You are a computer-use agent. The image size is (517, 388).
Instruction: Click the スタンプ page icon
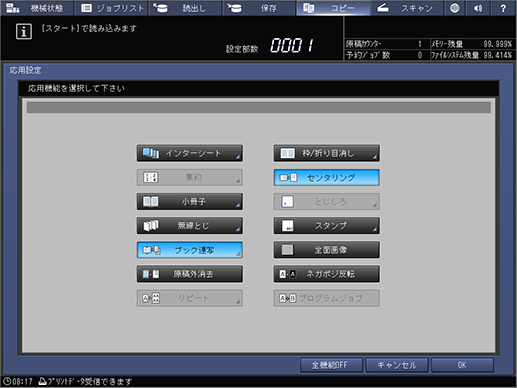point(287,226)
